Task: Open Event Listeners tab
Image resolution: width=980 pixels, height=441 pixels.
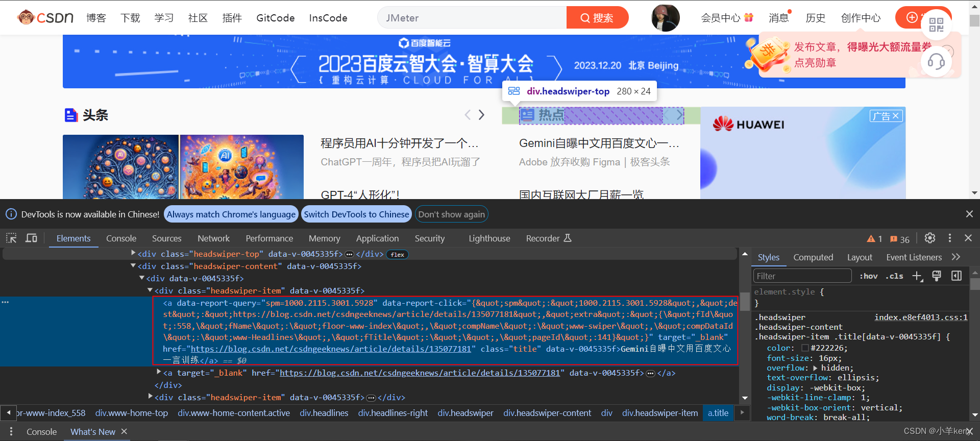Action: pos(914,257)
